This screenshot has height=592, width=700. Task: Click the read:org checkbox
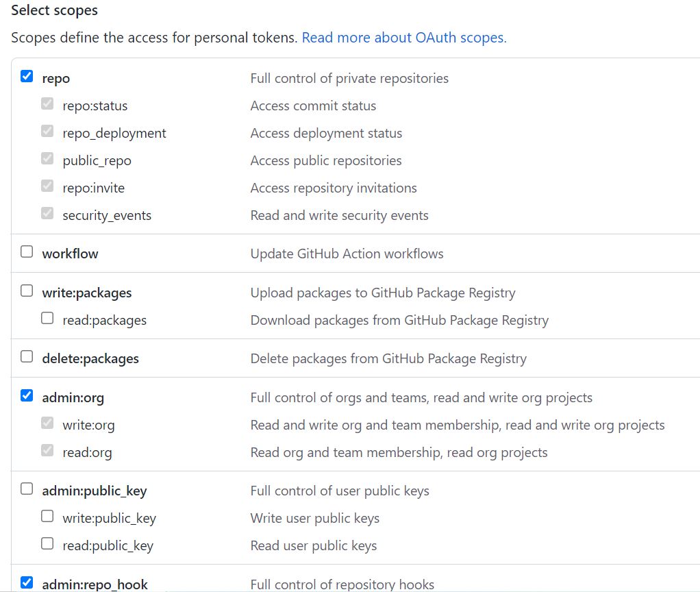[47, 450]
